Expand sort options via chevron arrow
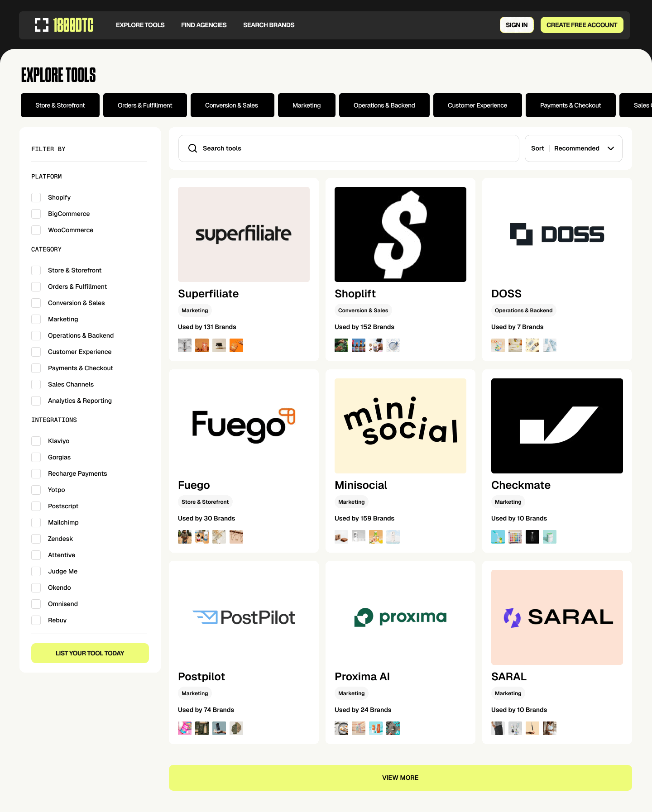The width and height of the screenshot is (652, 812). (x=611, y=148)
